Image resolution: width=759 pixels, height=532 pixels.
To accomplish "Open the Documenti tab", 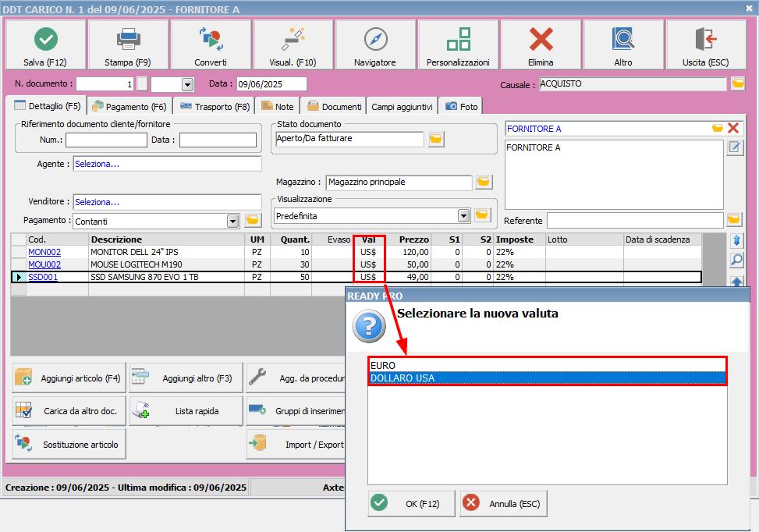I will point(334,107).
